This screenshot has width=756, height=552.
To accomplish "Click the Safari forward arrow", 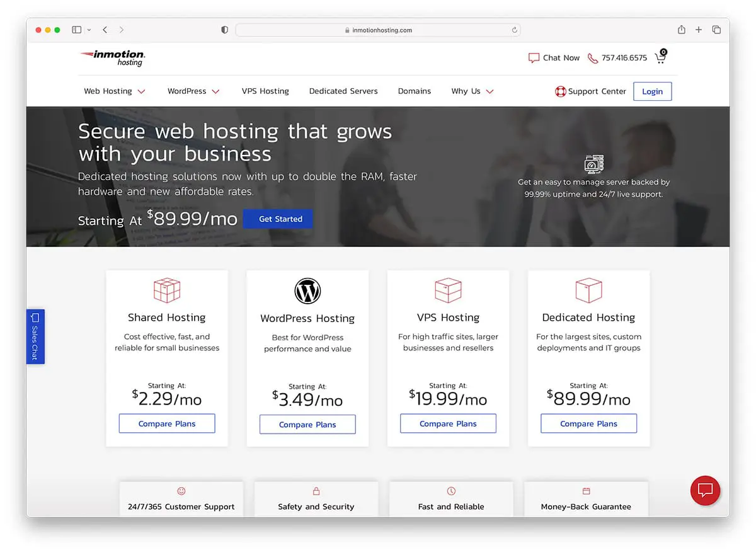I will pyautogui.click(x=122, y=30).
